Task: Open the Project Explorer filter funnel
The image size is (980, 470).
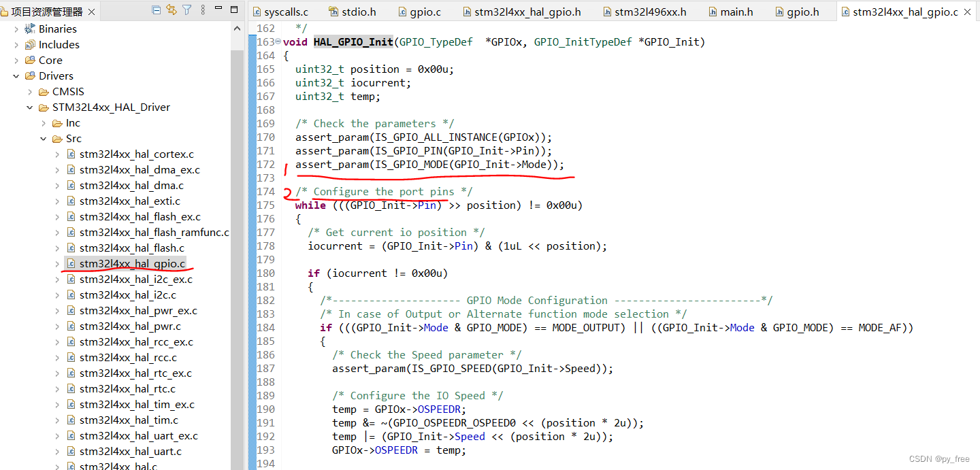Action: (x=187, y=10)
